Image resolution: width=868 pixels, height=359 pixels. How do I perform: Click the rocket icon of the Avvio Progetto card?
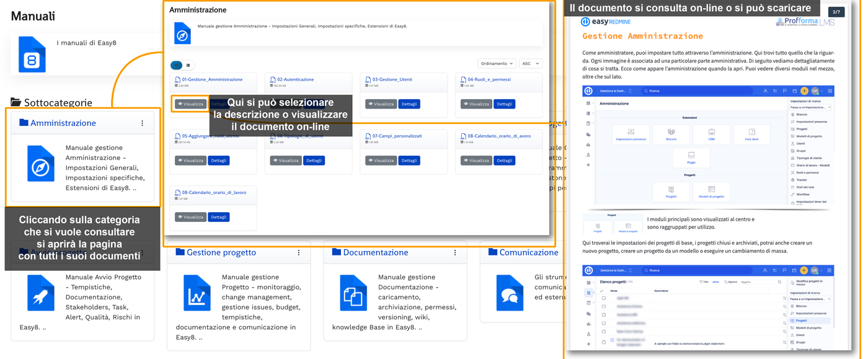41,293
